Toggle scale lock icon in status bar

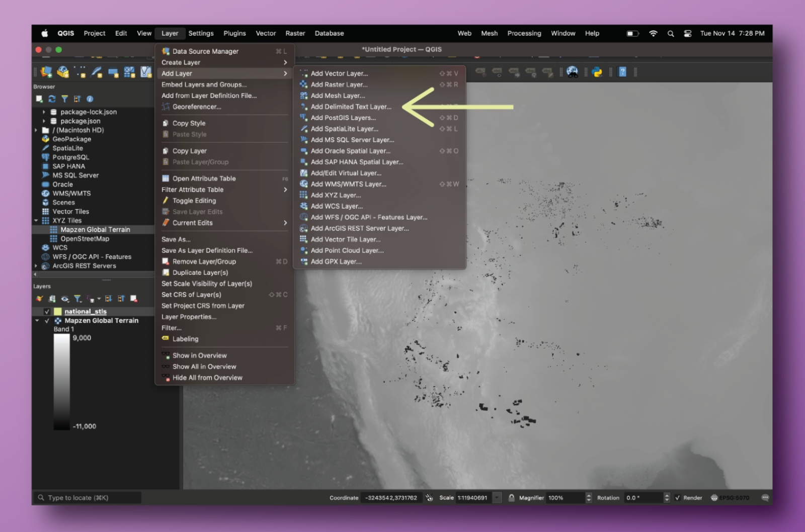point(511,498)
